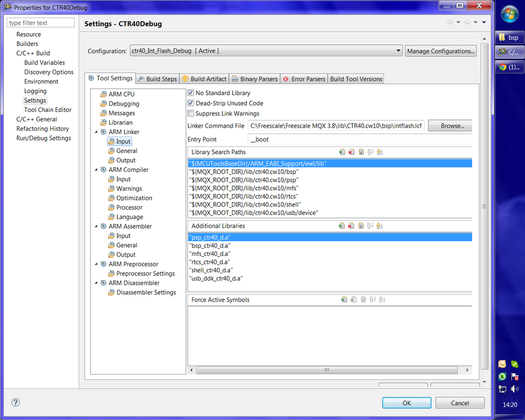Image resolution: width=525 pixels, height=420 pixels.
Task: Add a new Force Active Symbol
Action: 344,300
